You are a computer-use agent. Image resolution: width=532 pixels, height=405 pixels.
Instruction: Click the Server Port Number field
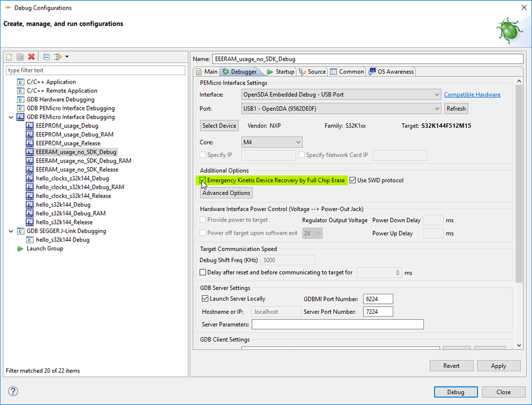coord(378,312)
